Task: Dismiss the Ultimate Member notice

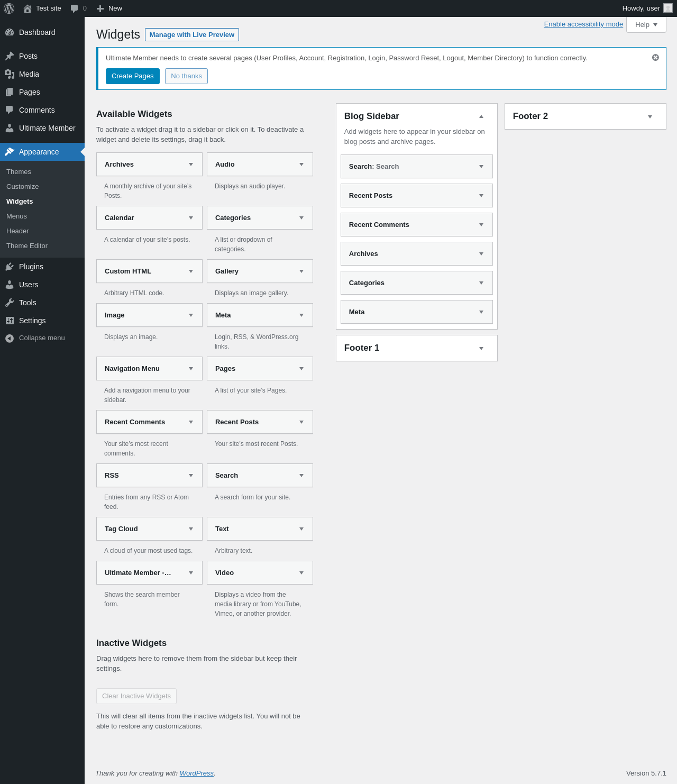Action: point(655,58)
